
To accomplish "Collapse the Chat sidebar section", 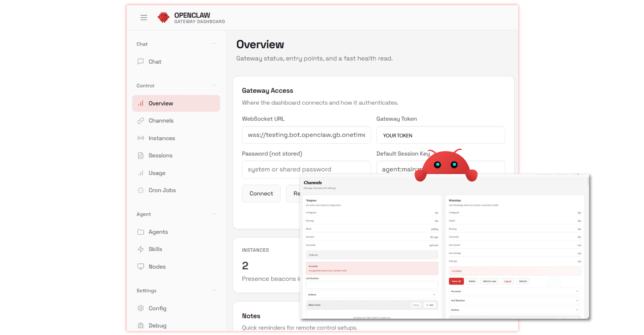I will pyautogui.click(x=214, y=44).
